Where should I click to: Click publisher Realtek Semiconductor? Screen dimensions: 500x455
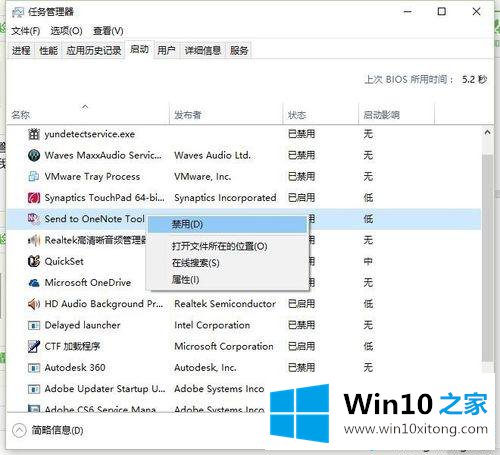225,304
